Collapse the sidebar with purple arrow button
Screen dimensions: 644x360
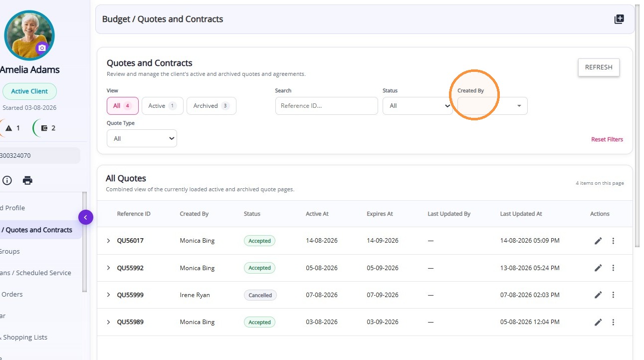click(86, 217)
